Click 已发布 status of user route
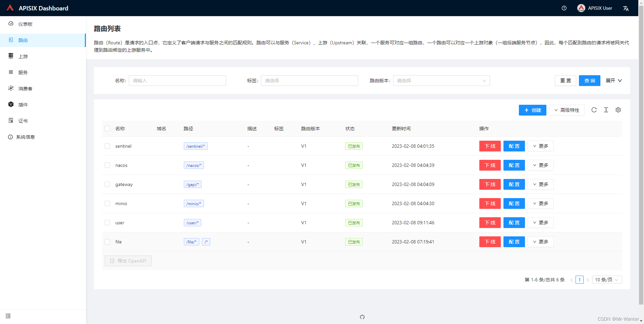The width and height of the screenshot is (644, 324). coord(354,223)
